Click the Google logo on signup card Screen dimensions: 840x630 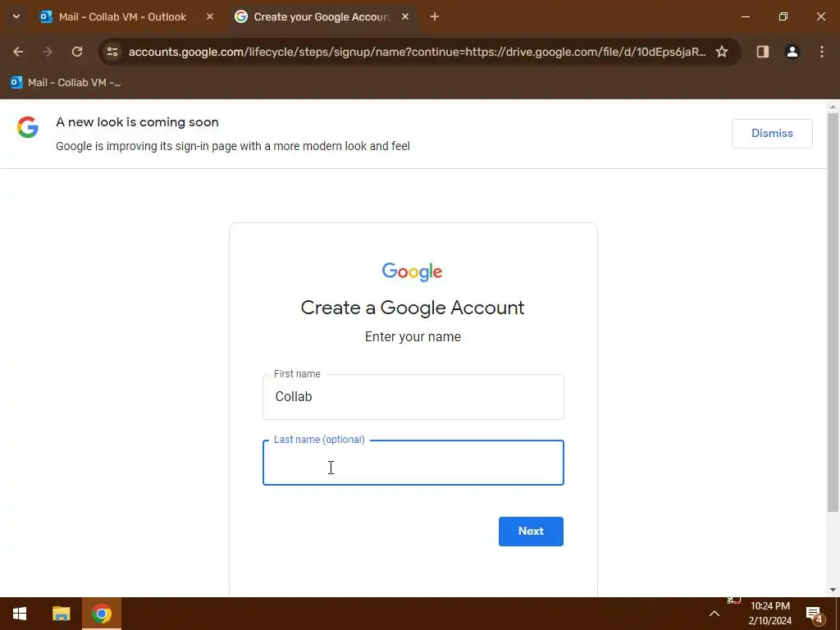pos(412,272)
